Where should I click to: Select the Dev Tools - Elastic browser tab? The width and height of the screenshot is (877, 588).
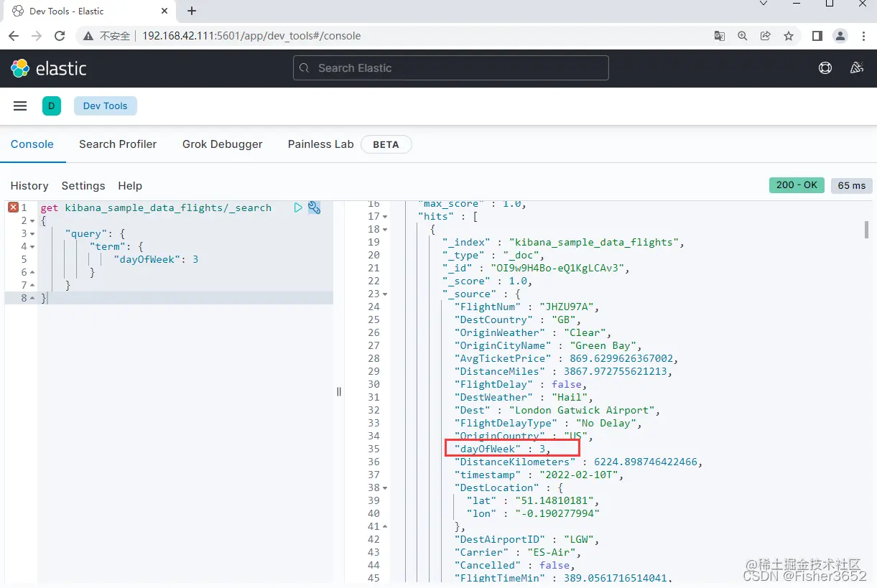click(90, 11)
